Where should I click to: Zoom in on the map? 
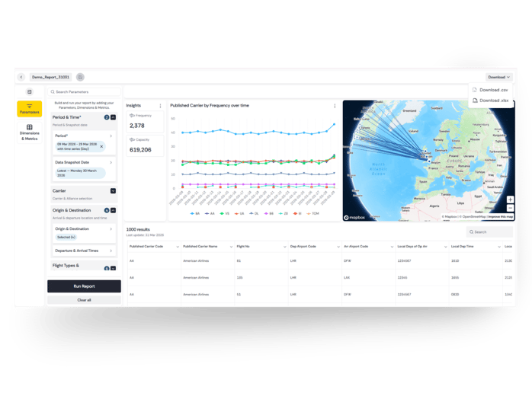point(510,200)
